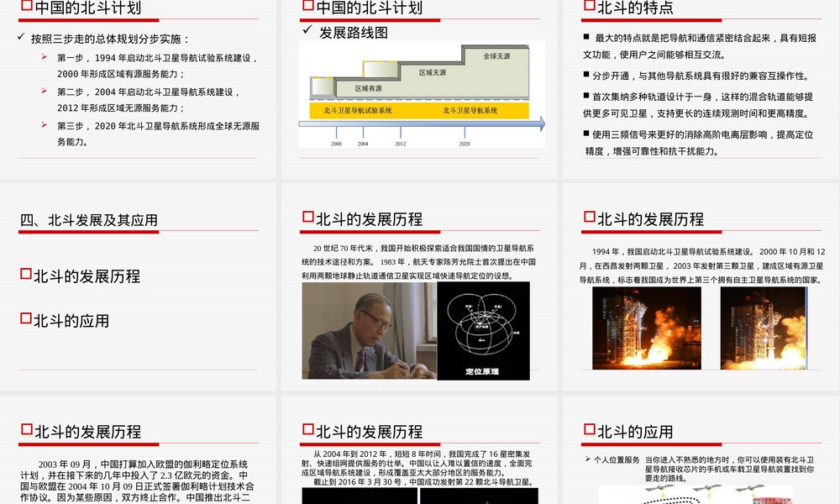Click the 北斗的应用 title on the last slide
This screenshot has width=840, height=504.
click(x=635, y=432)
